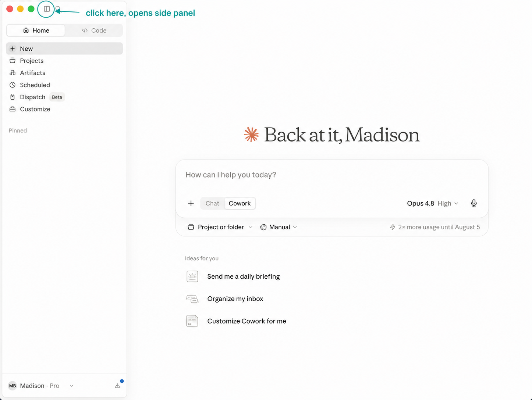Screen dimensions: 532x400
Task: Select the Home tab
Action: pyautogui.click(x=36, y=31)
